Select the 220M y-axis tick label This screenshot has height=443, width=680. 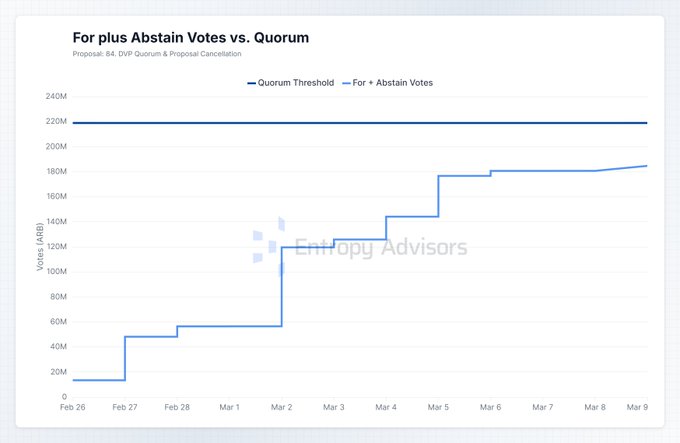pos(56,122)
